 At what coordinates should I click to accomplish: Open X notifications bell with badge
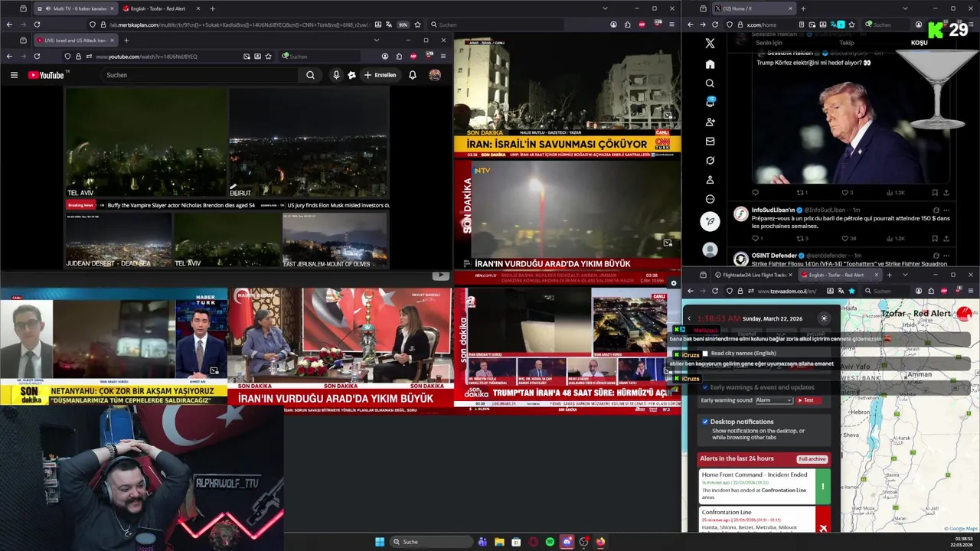tap(710, 102)
